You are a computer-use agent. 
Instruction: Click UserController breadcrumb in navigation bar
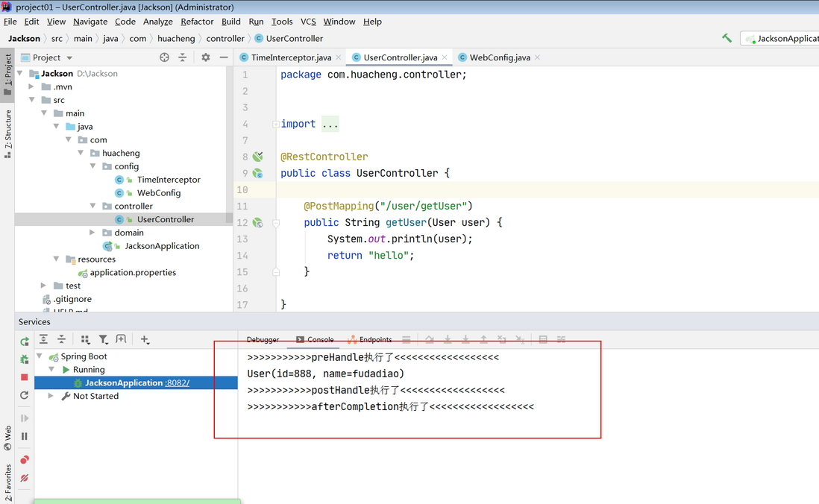tap(289, 39)
